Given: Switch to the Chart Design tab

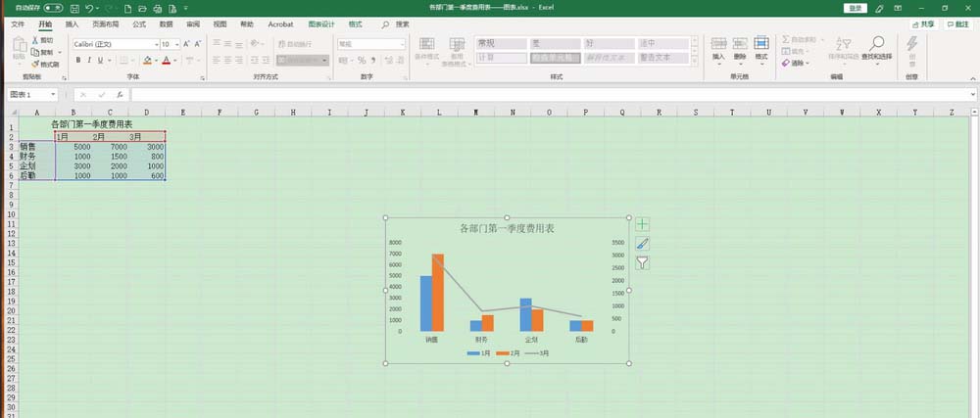Looking at the screenshot, I should tap(321, 24).
